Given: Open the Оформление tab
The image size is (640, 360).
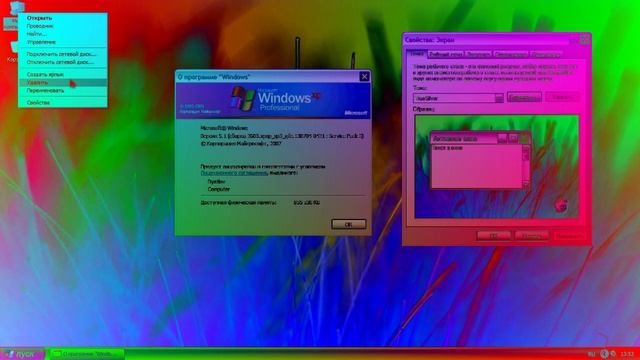Looking at the screenshot, I should tap(511, 54).
